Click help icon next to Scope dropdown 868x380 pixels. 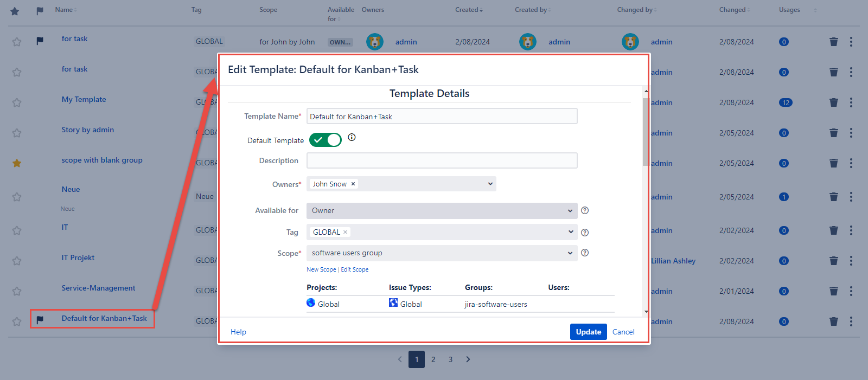pyautogui.click(x=585, y=253)
